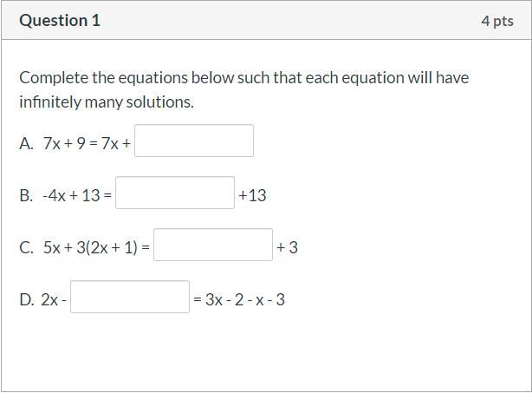Click the '+ 3' text after box C

pyautogui.click(x=287, y=247)
